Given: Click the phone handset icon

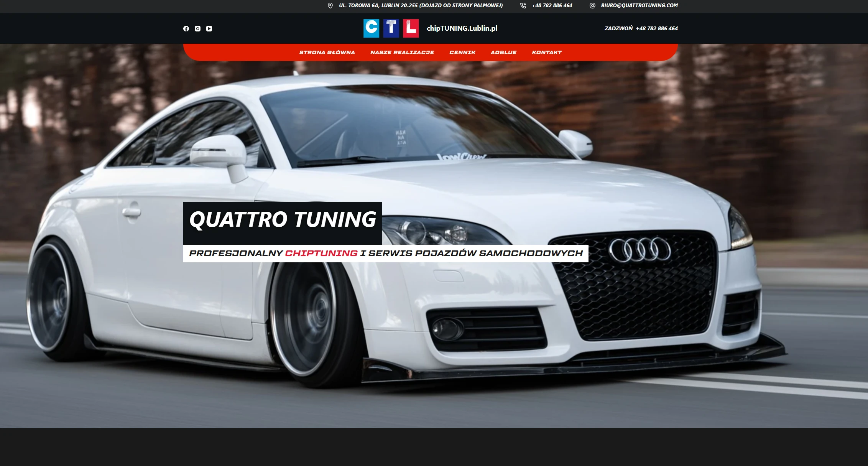Looking at the screenshot, I should click(x=523, y=5).
